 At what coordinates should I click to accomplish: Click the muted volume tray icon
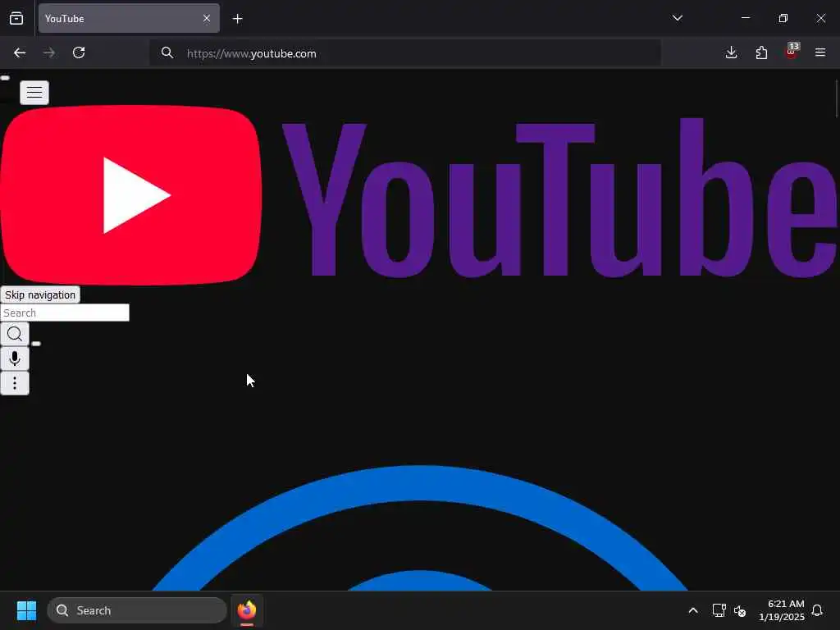pos(740,610)
